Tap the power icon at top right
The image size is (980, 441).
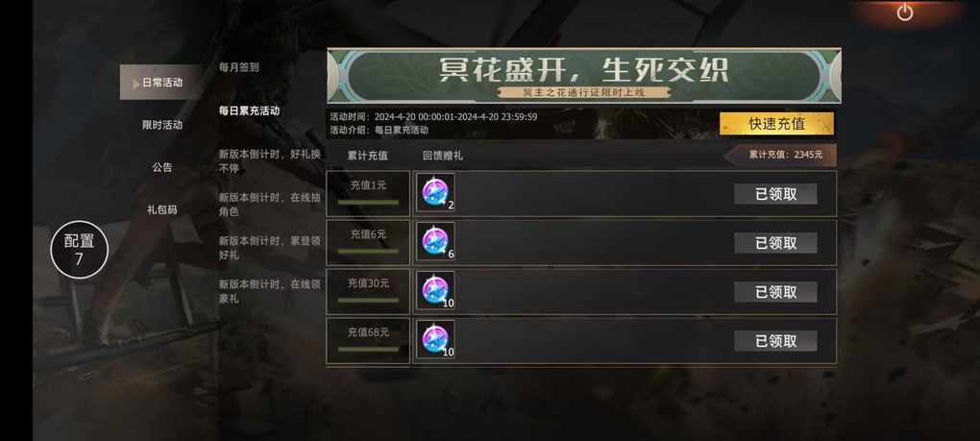pyautogui.click(x=905, y=12)
